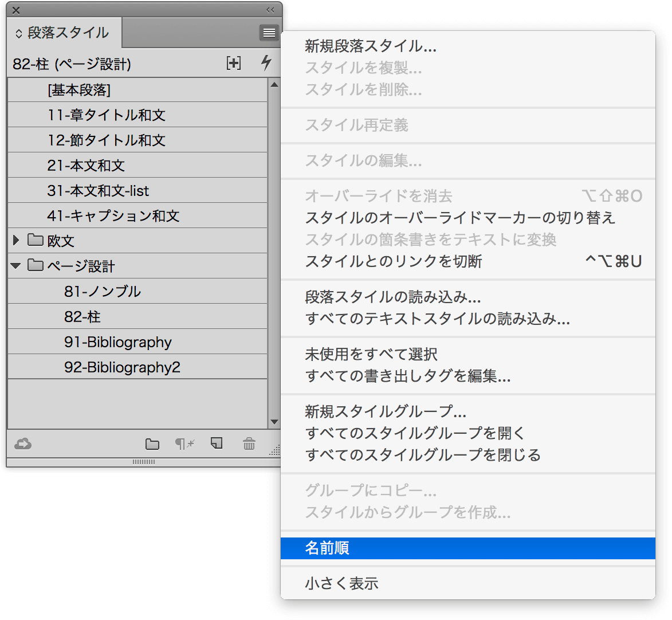Click the Quick Apply lightning icon
The image size is (672, 620).
coord(266,62)
